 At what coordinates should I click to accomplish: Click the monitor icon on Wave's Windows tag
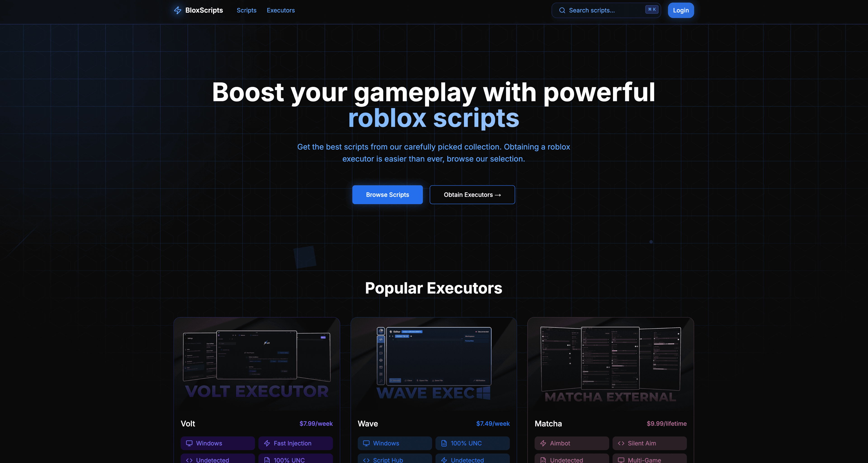(366, 443)
